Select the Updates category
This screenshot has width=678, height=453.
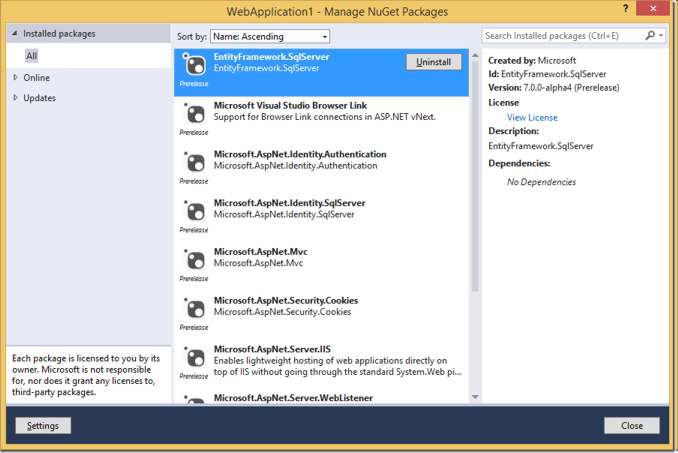[x=39, y=98]
